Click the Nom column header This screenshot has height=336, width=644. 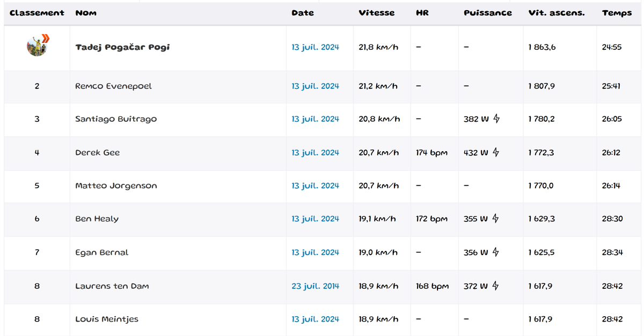click(x=86, y=13)
